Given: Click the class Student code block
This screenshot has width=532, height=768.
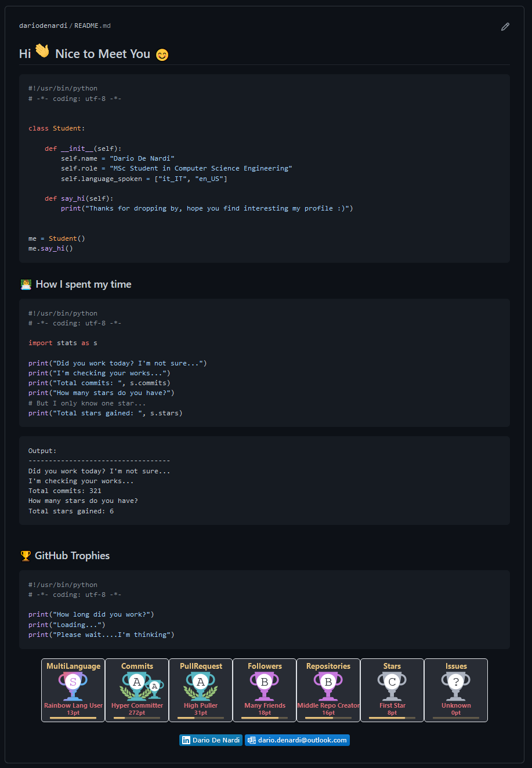Looking at the screenshot, I should tap(265, 168).
